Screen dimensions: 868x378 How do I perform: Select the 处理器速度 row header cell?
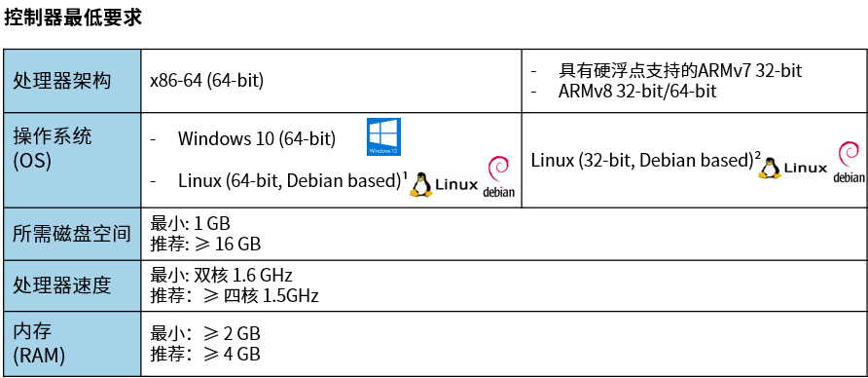[73, 285]
